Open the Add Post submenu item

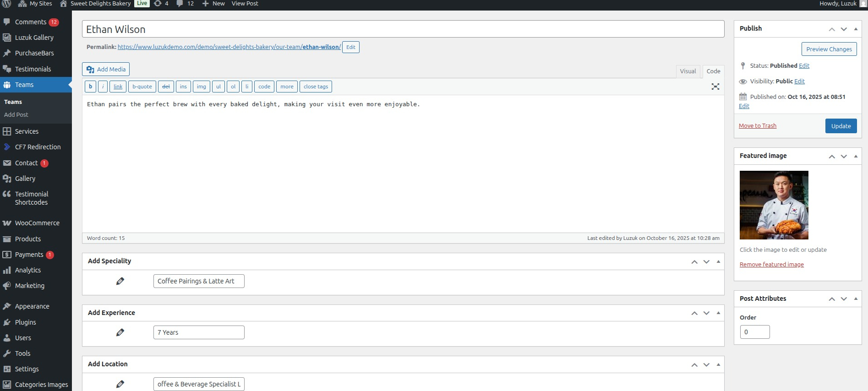pos(16,114)
